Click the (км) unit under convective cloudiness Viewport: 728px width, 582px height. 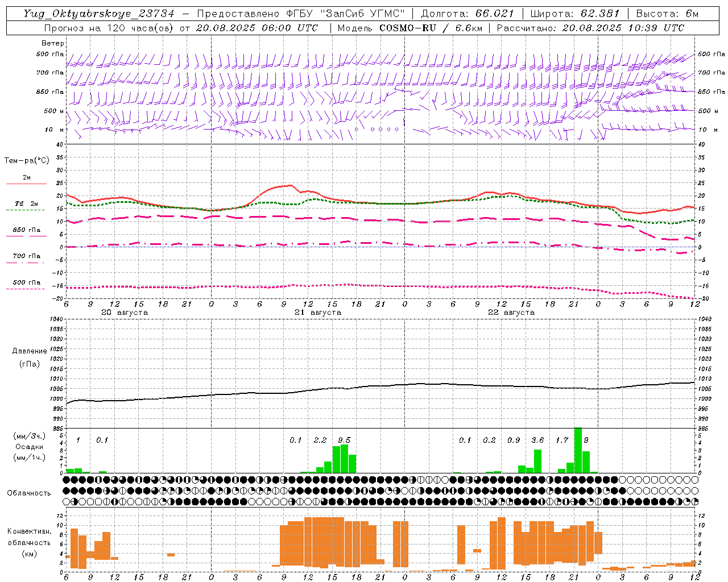click(29, 554)
